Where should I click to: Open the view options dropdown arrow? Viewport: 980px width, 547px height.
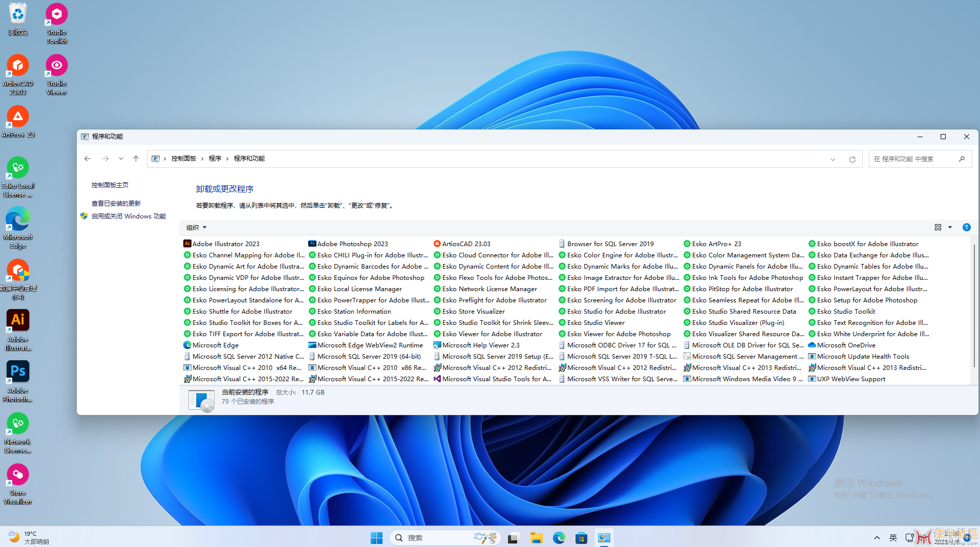950,227
